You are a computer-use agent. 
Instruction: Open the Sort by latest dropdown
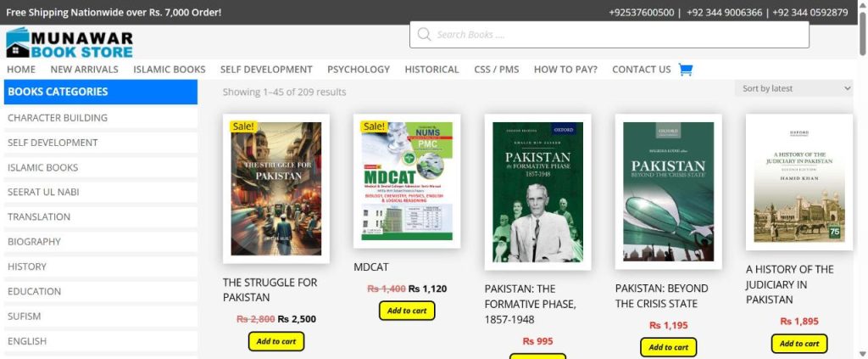793,88
